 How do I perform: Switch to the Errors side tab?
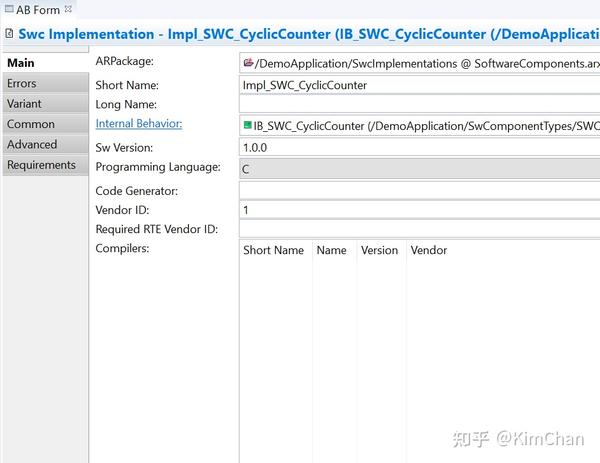(22, 84)
